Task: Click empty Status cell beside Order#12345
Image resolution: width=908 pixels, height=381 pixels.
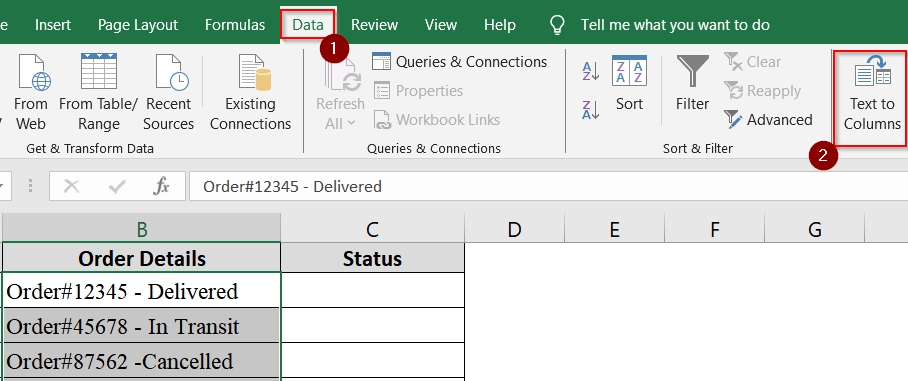Action: coord(372,291)
